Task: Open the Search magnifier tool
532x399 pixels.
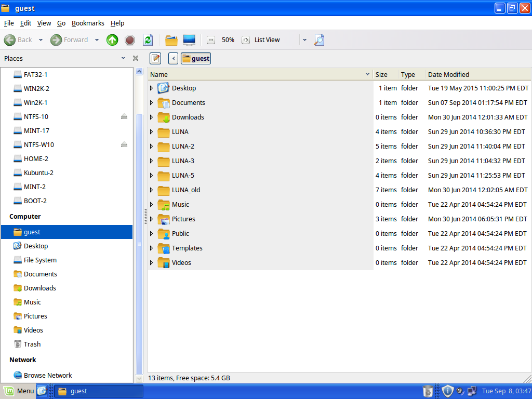Action: click(319, 40)
